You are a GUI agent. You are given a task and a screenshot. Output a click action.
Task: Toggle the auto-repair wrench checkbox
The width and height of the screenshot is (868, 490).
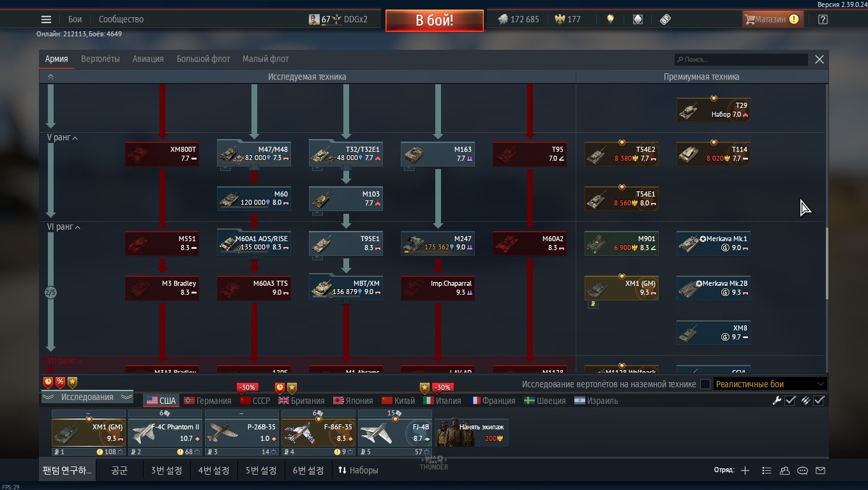click(x=790, y=401)
